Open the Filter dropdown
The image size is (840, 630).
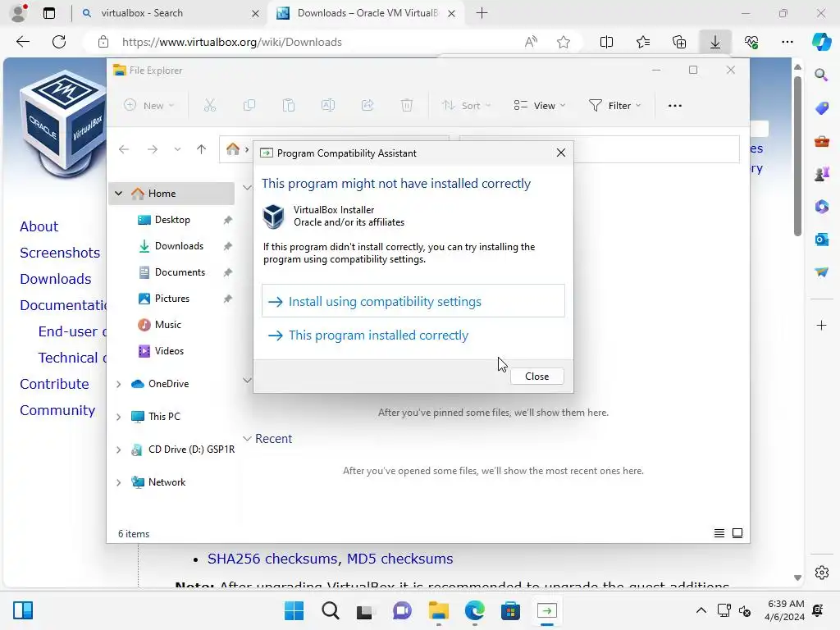(x=614, y=106)
